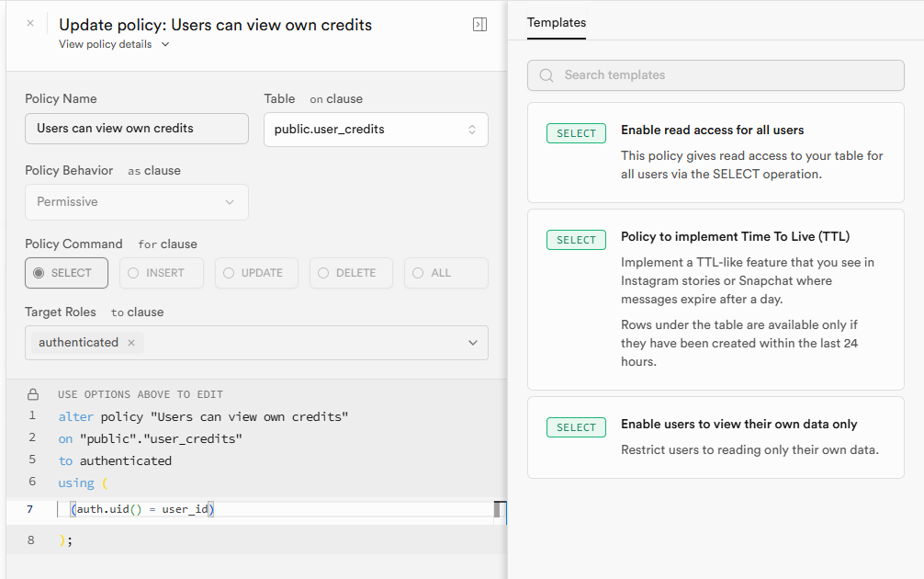The image size is (924, 579).
Task: Expand the Target Roles dropdown
Action: [x=472, y=343]
